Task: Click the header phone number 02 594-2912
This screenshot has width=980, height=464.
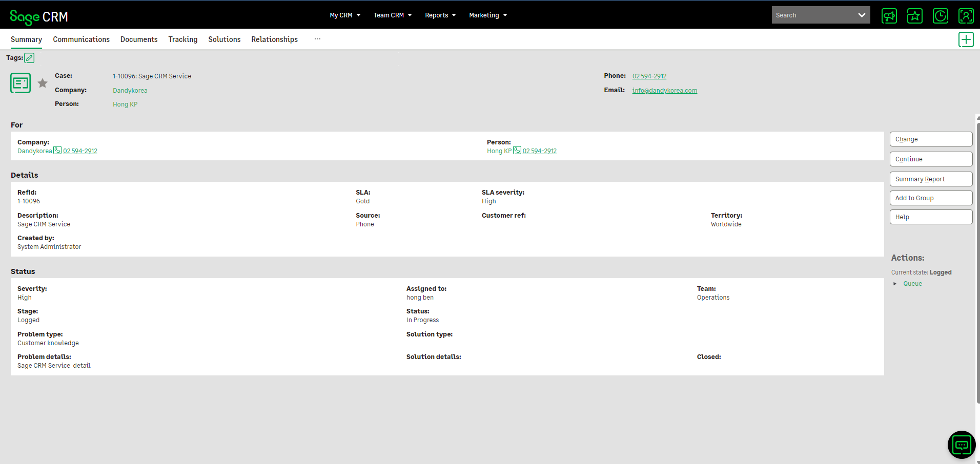Action: point(649,76)
